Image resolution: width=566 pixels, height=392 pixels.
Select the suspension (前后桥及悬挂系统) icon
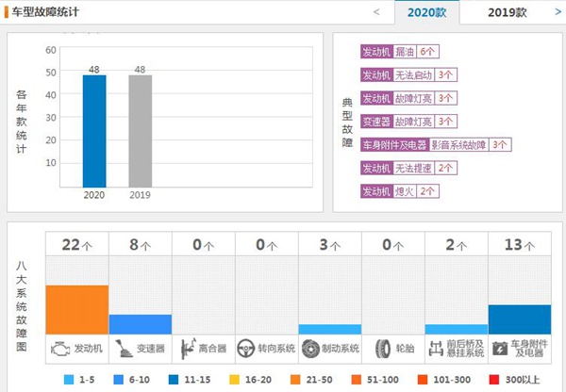tap(436, 348)
